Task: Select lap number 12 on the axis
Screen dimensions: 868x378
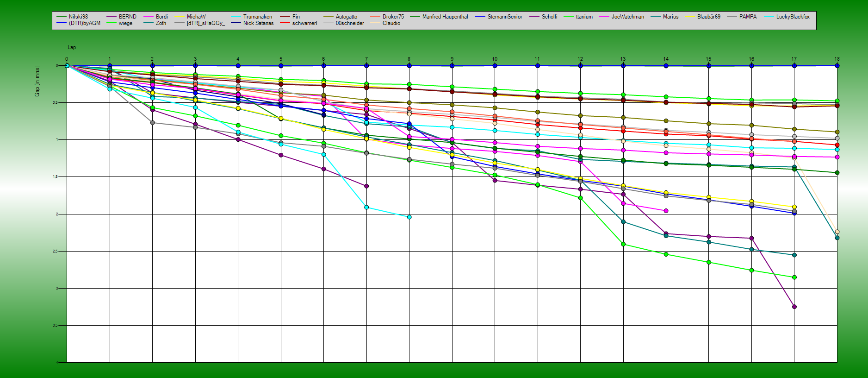Action: coord(580,59)
